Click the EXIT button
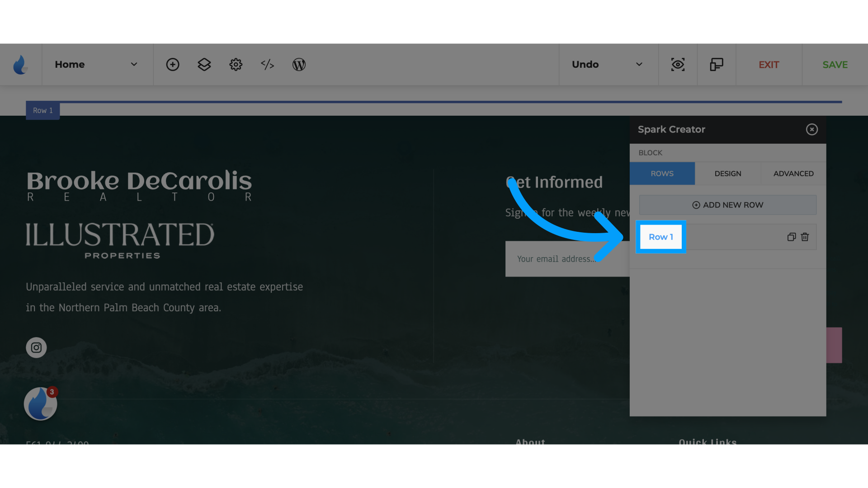 pyautogui.click(x=769, y=65)
